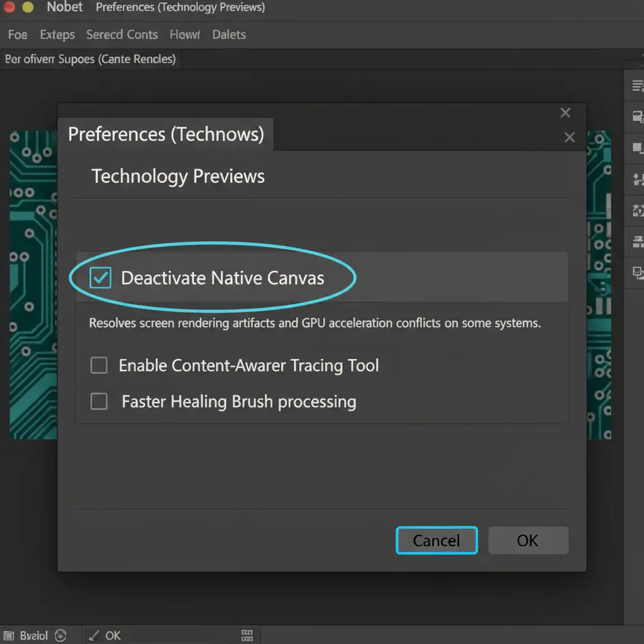Enable the Content-Awarer Tracing Tool checkbox
The height and width of the screenshot is (644, 644).
click(x=99, y=365)
